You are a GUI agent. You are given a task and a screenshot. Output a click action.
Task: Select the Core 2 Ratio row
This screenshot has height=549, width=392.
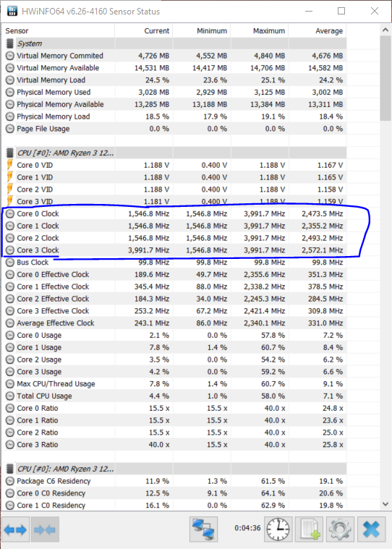pyautogui.click(x=174, y=433)
